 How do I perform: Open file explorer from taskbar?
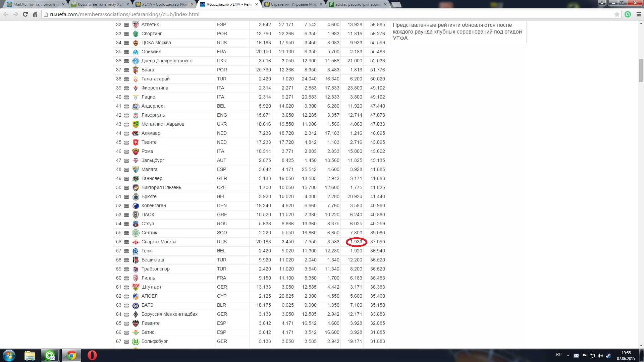(30, 355)
